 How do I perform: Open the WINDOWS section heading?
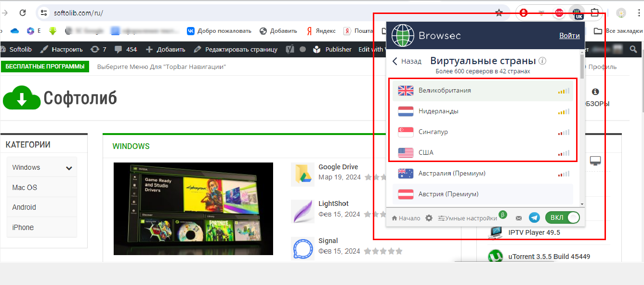131,146
